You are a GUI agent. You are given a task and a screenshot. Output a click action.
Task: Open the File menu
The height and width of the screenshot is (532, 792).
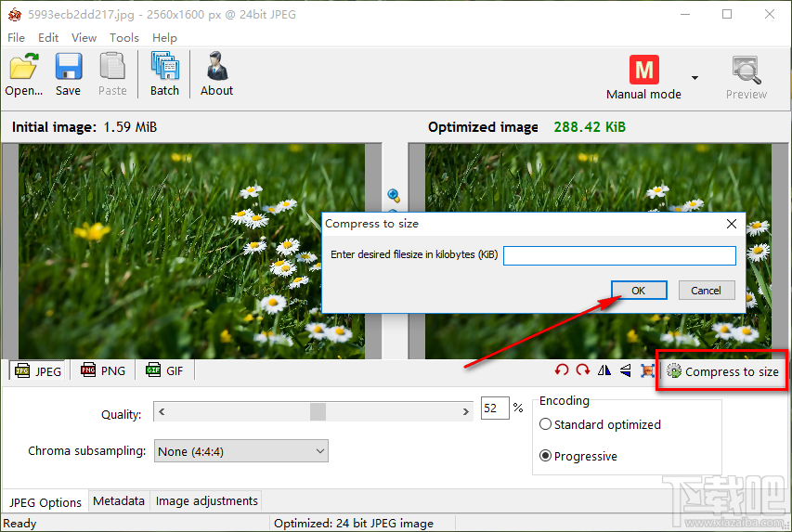16,38
